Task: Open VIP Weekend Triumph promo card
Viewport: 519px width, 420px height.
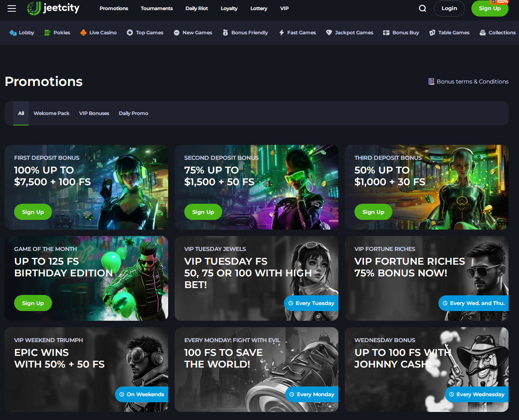Action: 86,370
